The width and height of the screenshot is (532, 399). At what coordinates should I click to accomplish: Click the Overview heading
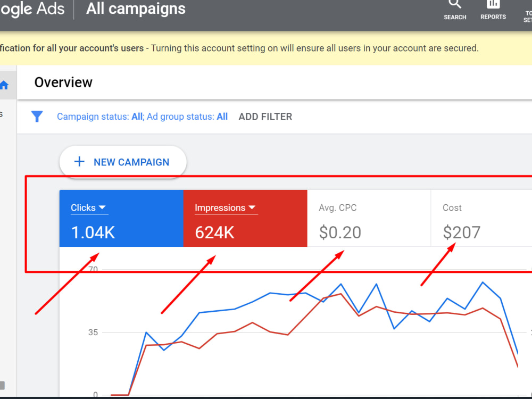[x=63, y=82]
